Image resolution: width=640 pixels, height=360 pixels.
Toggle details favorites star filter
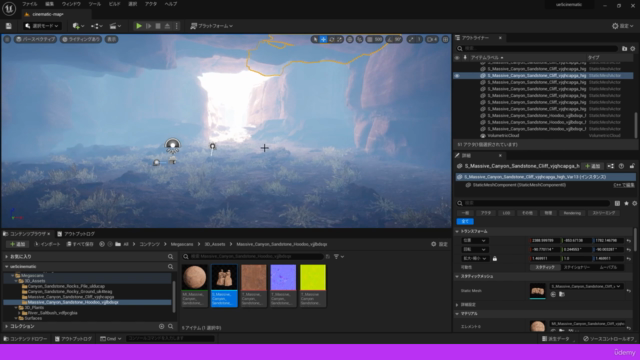tap(626, 203)
